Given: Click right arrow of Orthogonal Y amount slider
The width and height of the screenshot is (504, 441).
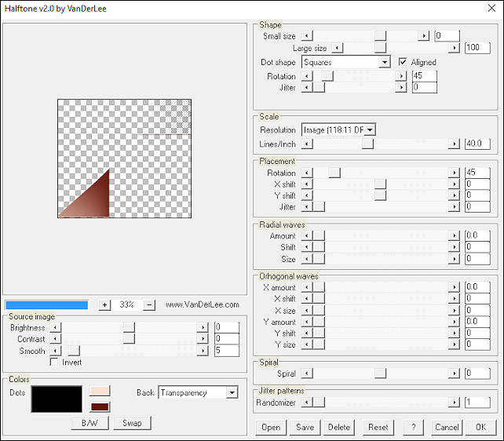Looking at the screenshot, I should (454, 322).
